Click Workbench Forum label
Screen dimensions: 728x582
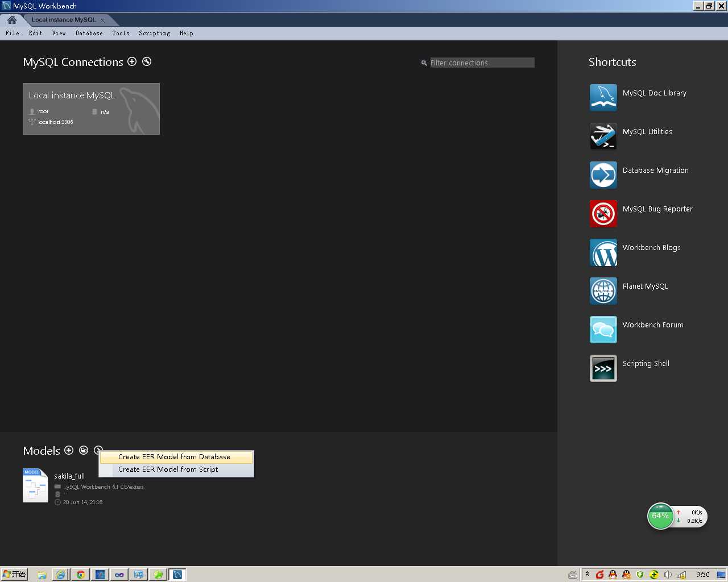(x=653, y=325)
